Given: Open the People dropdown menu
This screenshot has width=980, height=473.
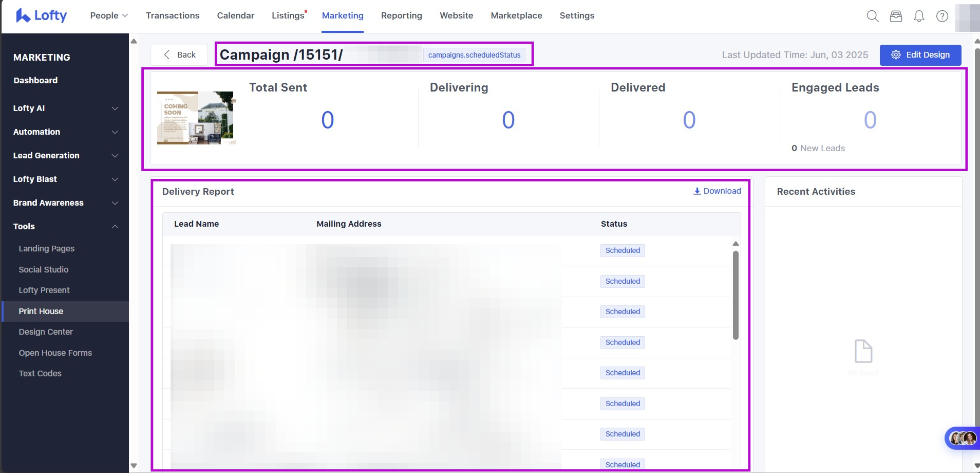Looking at the screenshot, I should pos(109,15).
